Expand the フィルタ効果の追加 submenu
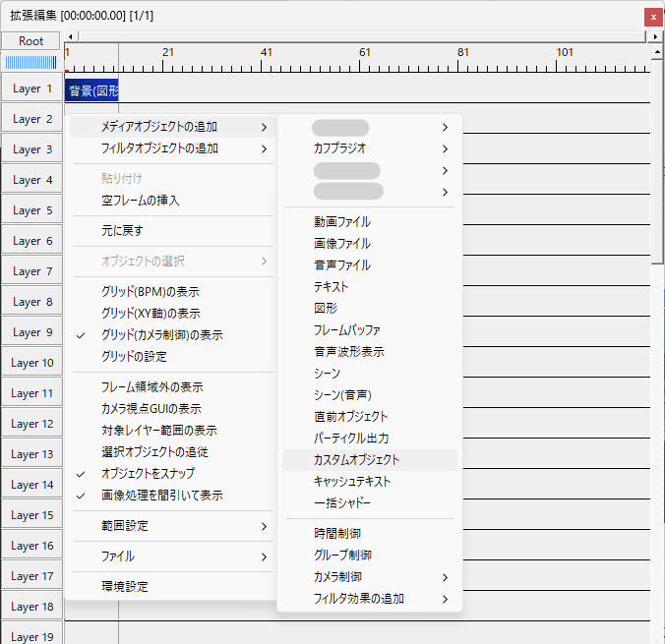 (370, 599)
